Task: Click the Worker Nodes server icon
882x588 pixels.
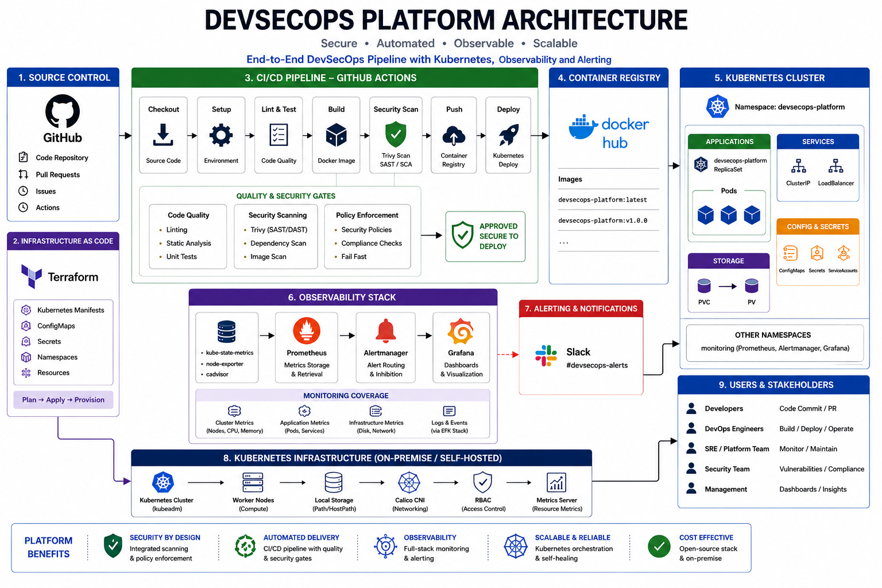Action: point(253,482)
